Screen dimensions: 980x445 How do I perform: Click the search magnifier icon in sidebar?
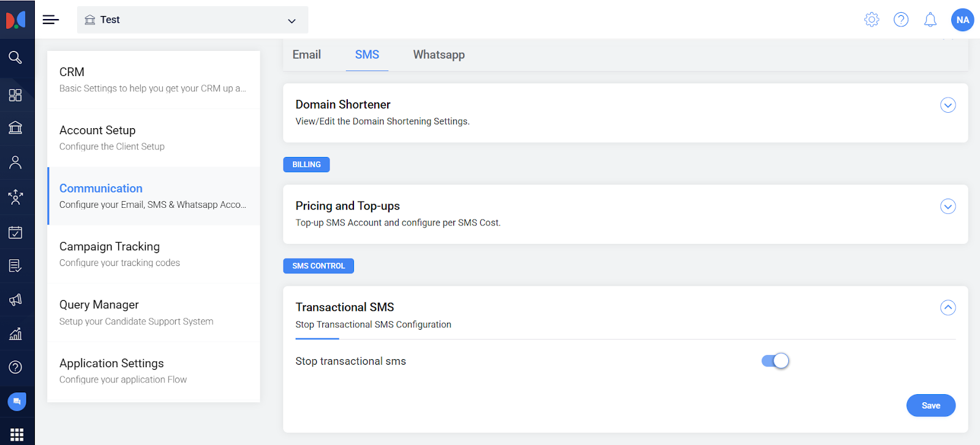[x=15, y=58]
